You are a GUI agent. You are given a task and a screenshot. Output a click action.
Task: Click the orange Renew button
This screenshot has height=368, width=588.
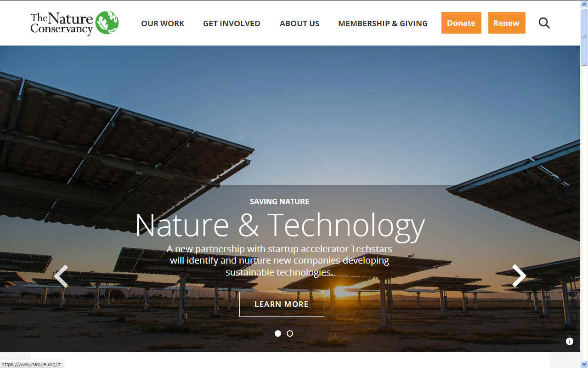click(x=507, y=23)
